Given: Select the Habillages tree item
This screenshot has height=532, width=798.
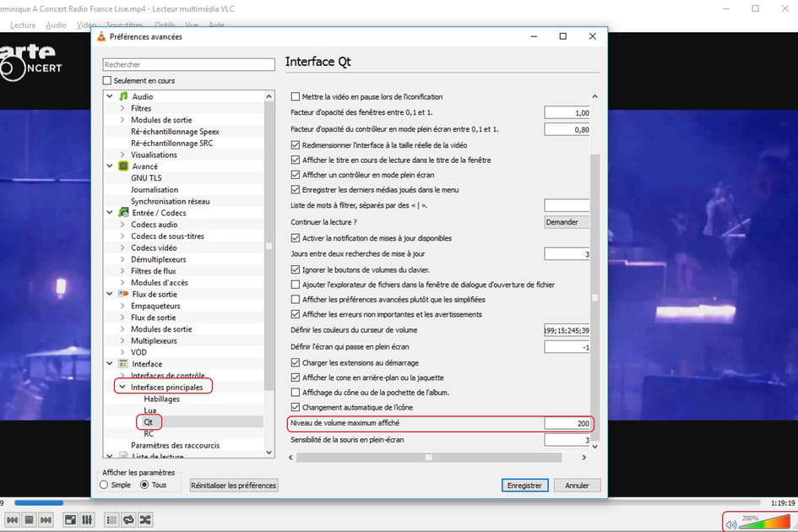Looking at the screenshot, I should coord(161,399).
